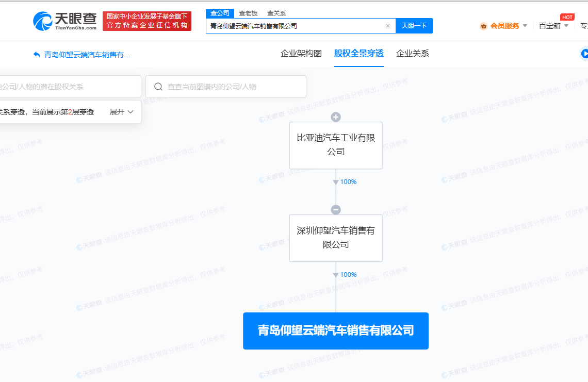Open the 企业关系 tab
The width and height of the screenshot is (588, 382).
point(413,54)
